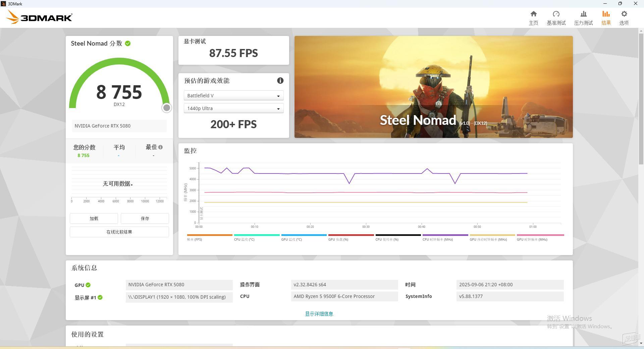
Task: Click the 200+ FPS estimate value
Action: tap(233, 124)
